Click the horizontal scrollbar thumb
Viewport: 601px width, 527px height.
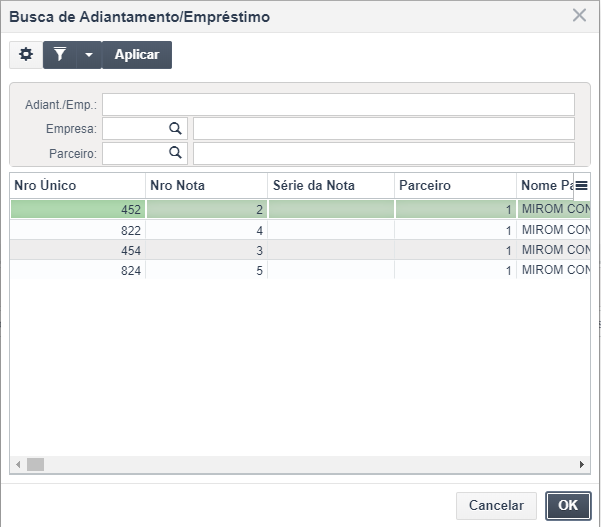point(35,465)
